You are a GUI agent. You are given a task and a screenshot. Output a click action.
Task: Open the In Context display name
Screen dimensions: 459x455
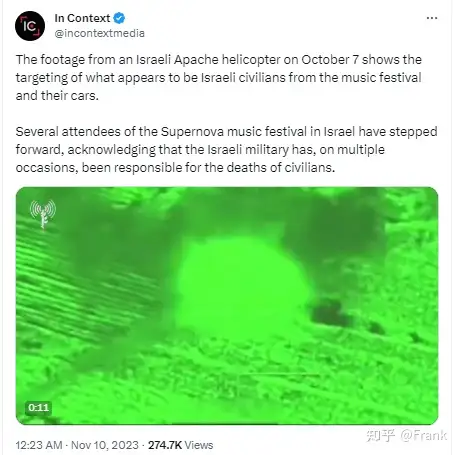click(82, 18)
